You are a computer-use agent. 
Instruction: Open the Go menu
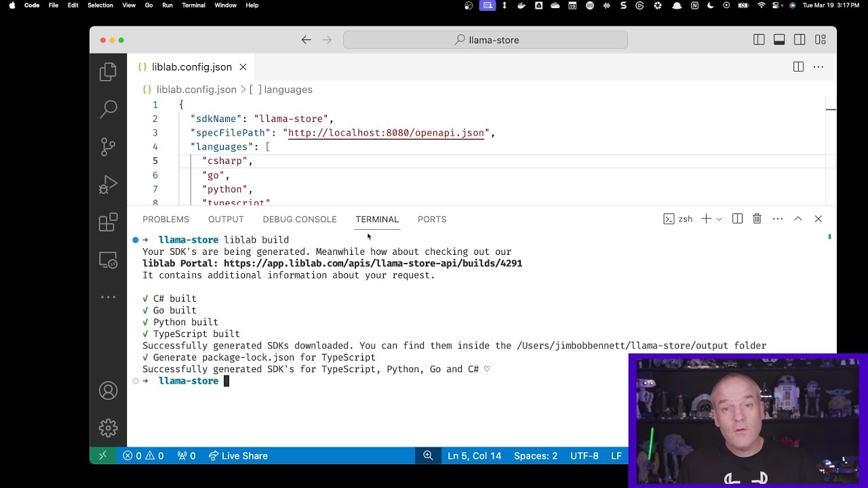click(149, 5)
